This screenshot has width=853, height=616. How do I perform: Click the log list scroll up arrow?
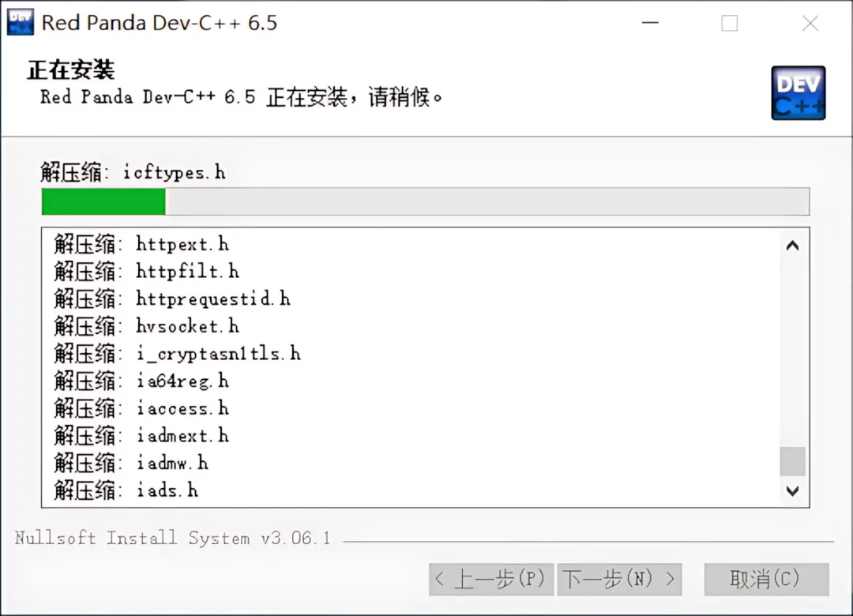[793, 246]
